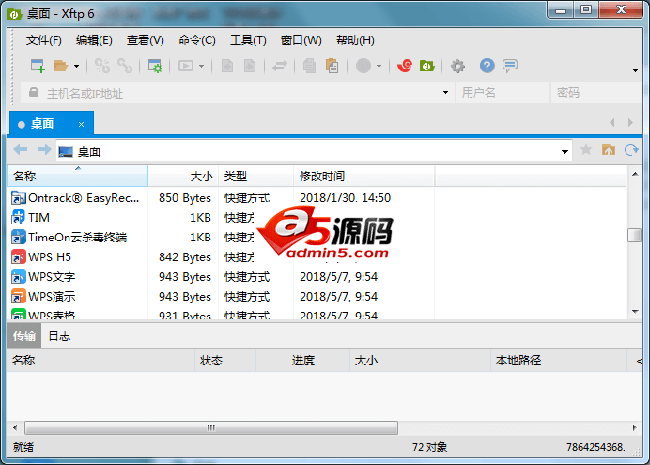Refresh the file list with the refresh icon
This screenshot has height=465, width=650.
[x=631, y=150]
